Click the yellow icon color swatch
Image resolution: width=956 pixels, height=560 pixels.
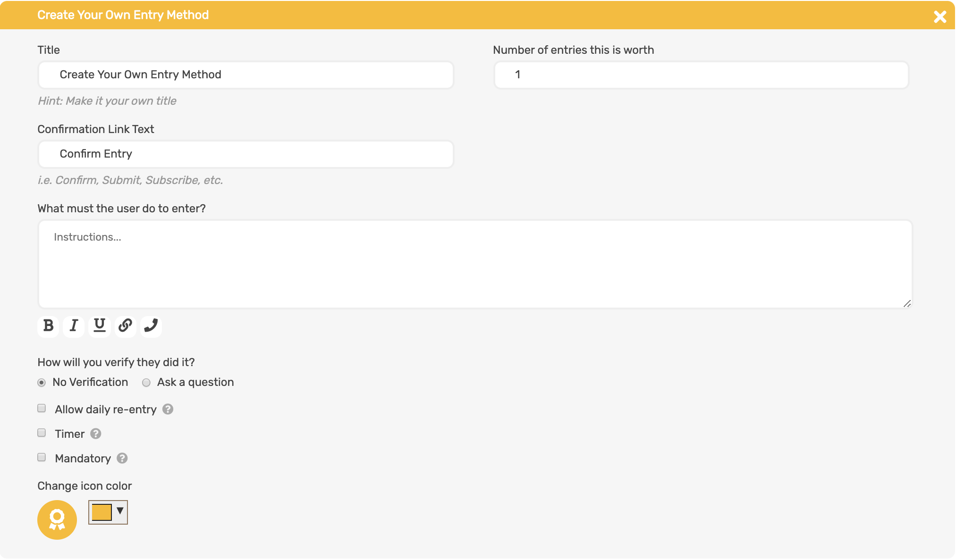point(102,512)
